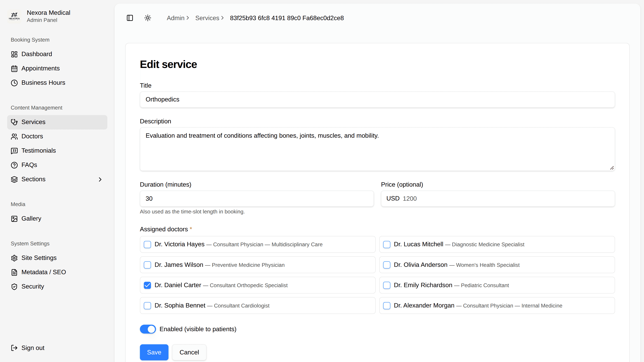Open the Doctors menu item
Viewport: 644px width, 362px height.
(57, 136)
